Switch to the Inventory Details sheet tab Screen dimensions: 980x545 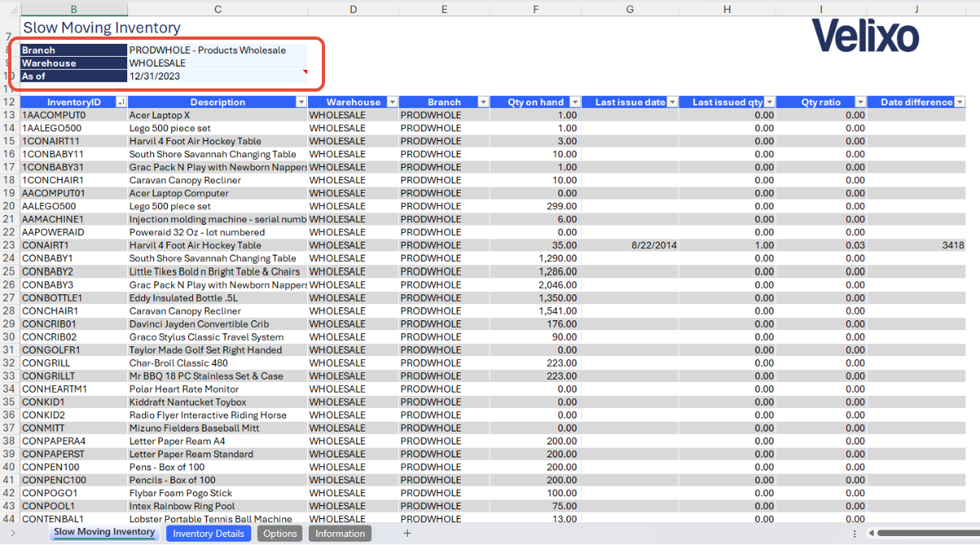point(208,534)
